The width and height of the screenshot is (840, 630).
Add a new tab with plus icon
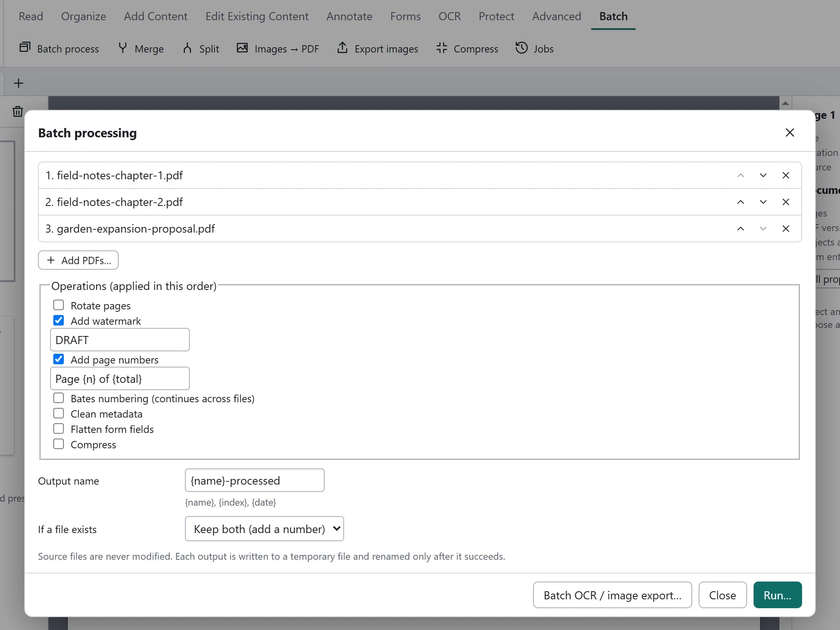tap(19, 83)
